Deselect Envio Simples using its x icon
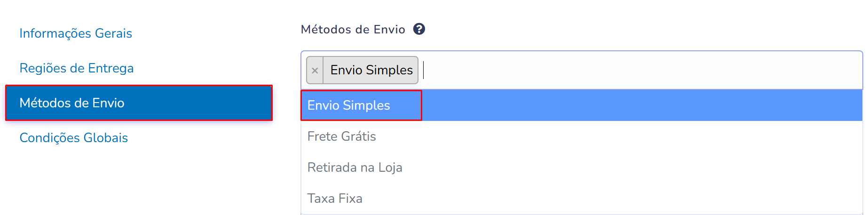Image resolution: width=868 pixels, height=215 pixels. click(315, 71)
